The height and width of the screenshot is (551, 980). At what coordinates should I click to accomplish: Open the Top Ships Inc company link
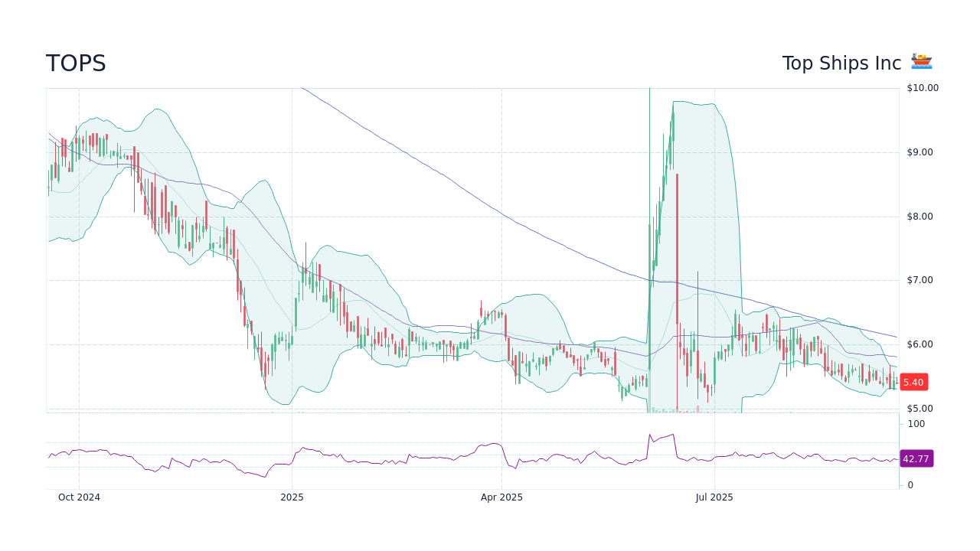click(841, 63)
